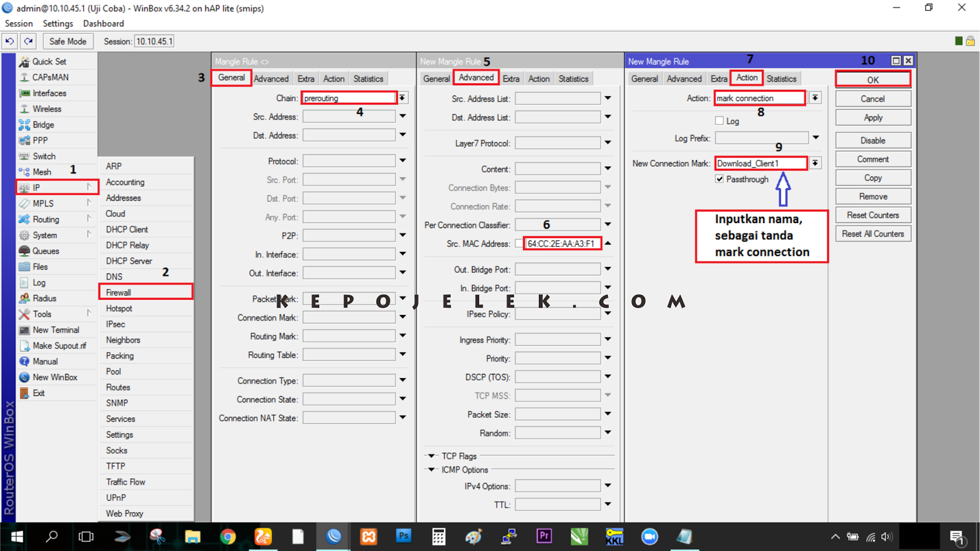Expand the Src. Address List field

(608, 98)
